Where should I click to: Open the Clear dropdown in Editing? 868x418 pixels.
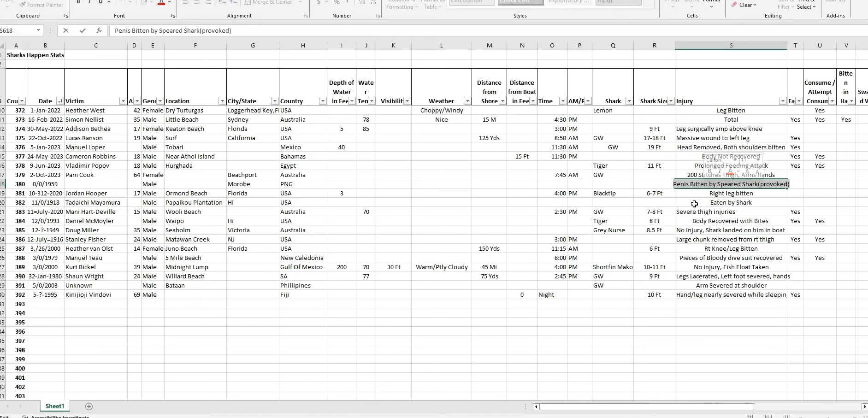point(744,5)
